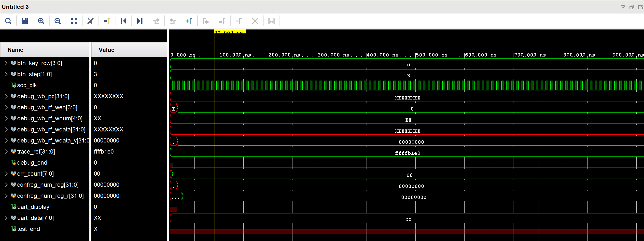Click the soc_clk clock waveform

[407, 85]
